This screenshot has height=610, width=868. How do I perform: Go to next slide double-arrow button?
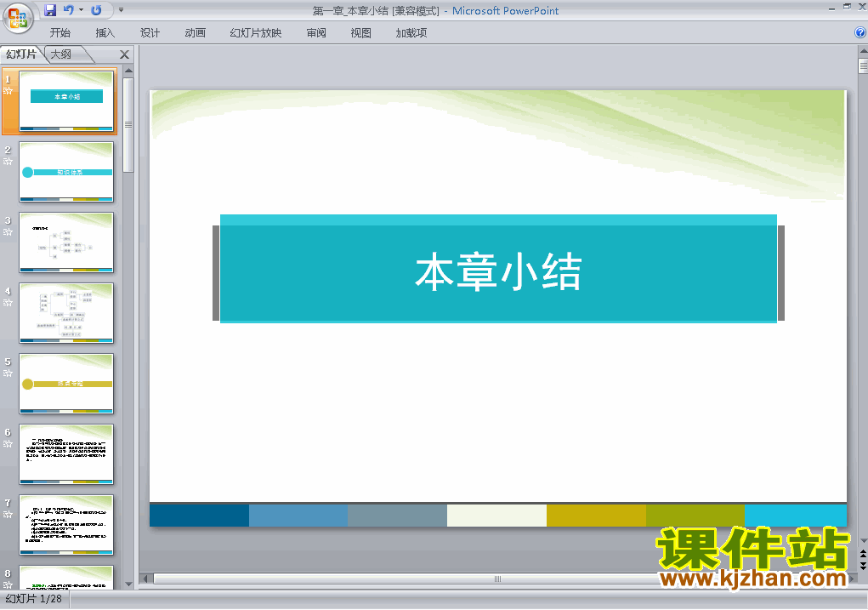(x=863, y=566)
